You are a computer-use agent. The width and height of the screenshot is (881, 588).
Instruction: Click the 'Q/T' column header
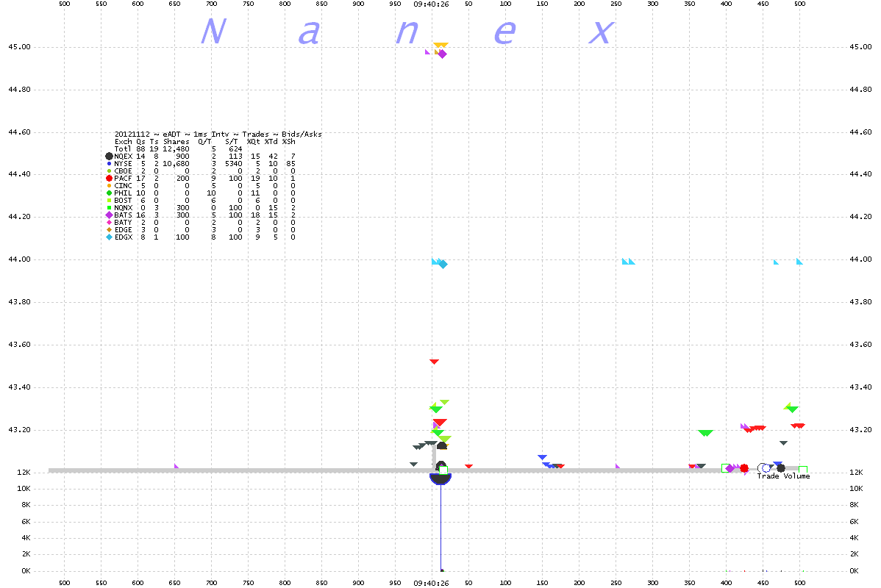click(204, 142)
